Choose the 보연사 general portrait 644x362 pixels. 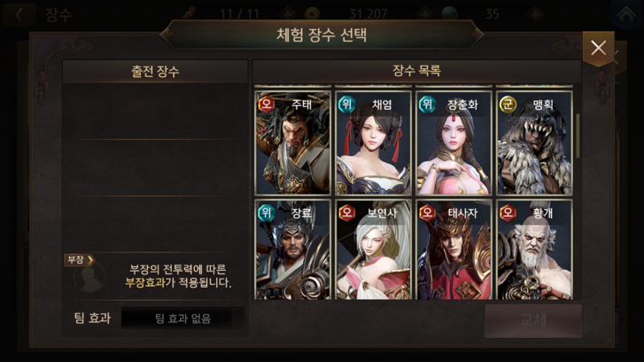373,250
